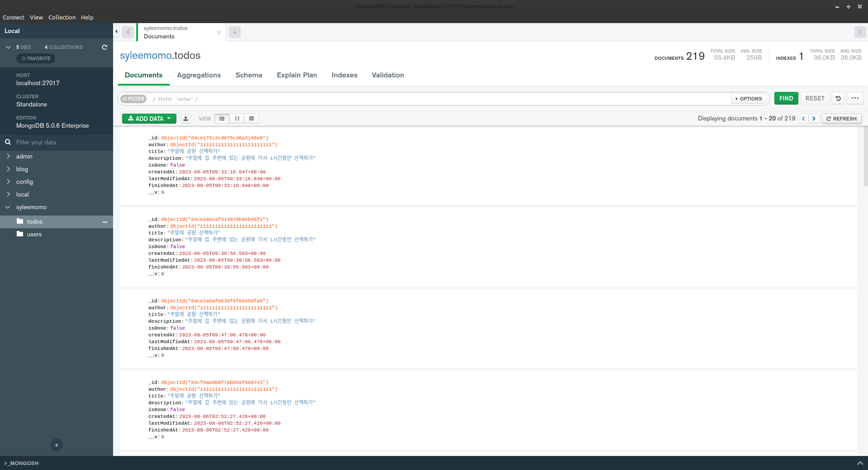Switch to table view

pyautogui.click(x=251, y=119)
